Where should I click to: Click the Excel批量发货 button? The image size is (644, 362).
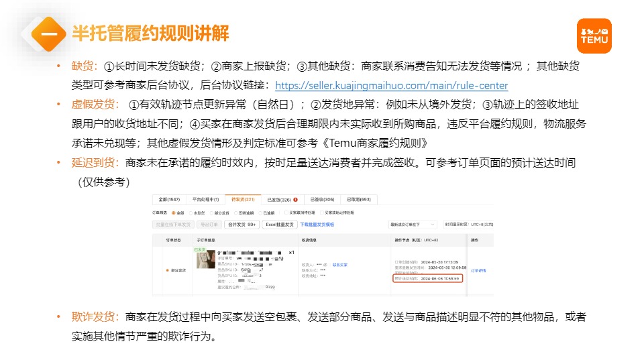[x=278, y=225]
